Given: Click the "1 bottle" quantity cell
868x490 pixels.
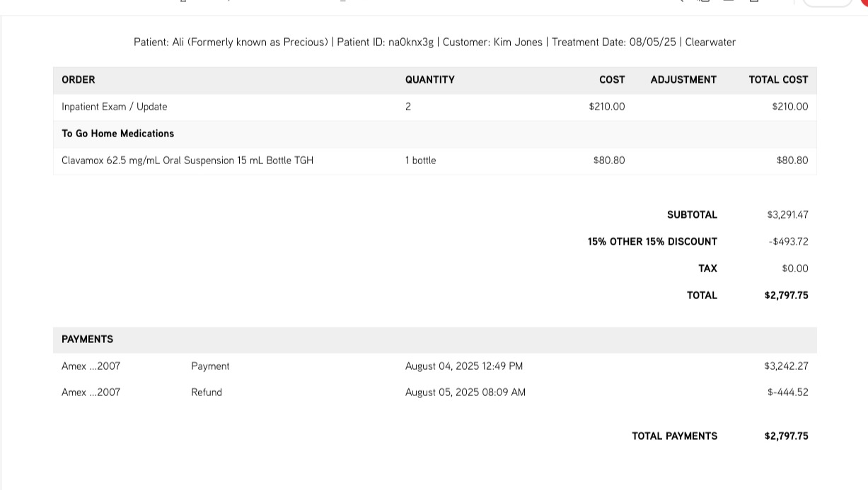Looking at the screenshot, I should [x=420, y=161].
